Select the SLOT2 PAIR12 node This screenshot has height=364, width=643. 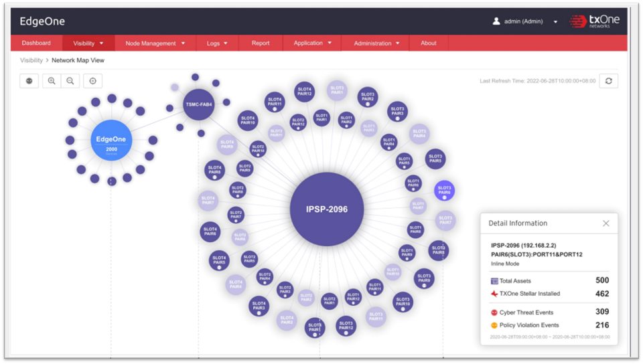[298, 122]
